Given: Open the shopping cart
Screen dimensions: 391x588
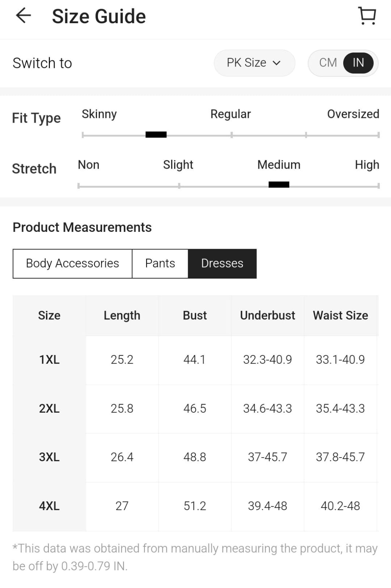Looking at the screenshot, I should tap(367, 16).
